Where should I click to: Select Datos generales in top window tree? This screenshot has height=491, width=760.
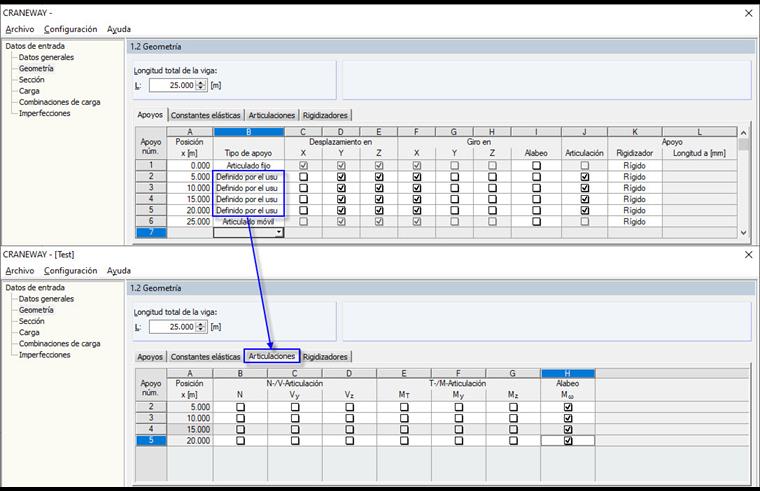tap(47, 57)
